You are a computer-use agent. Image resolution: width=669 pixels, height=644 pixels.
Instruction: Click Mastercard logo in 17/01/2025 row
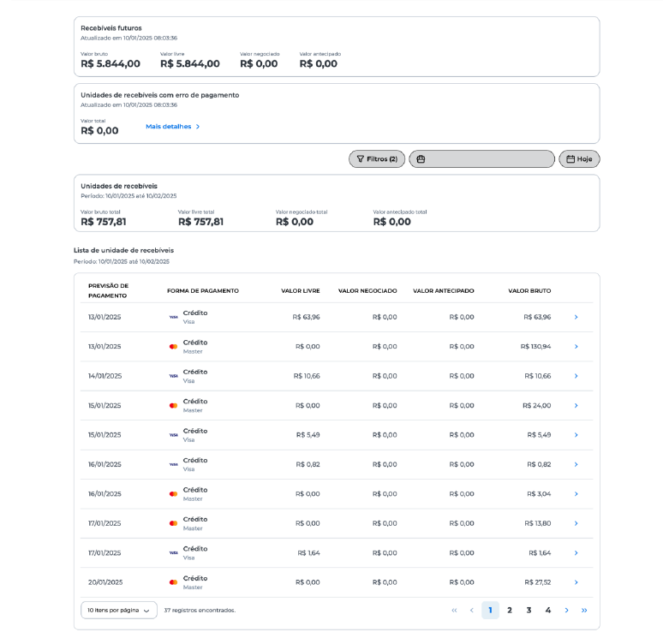[173, 523]
